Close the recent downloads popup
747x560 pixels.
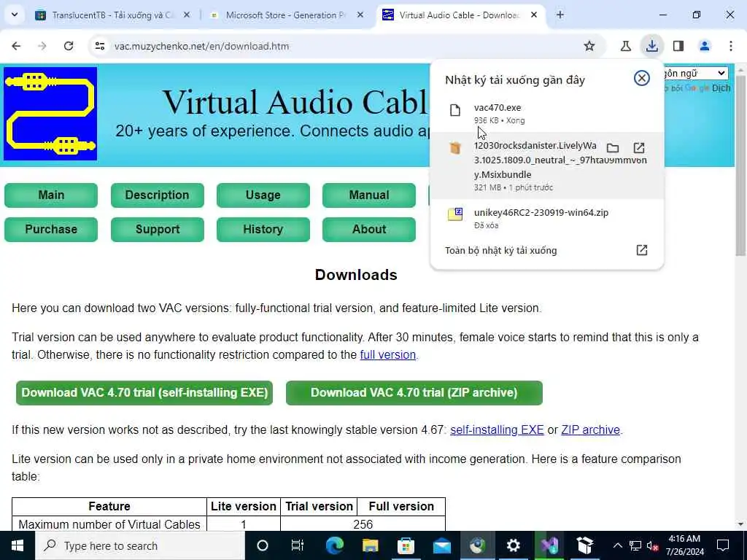(642, 78)
